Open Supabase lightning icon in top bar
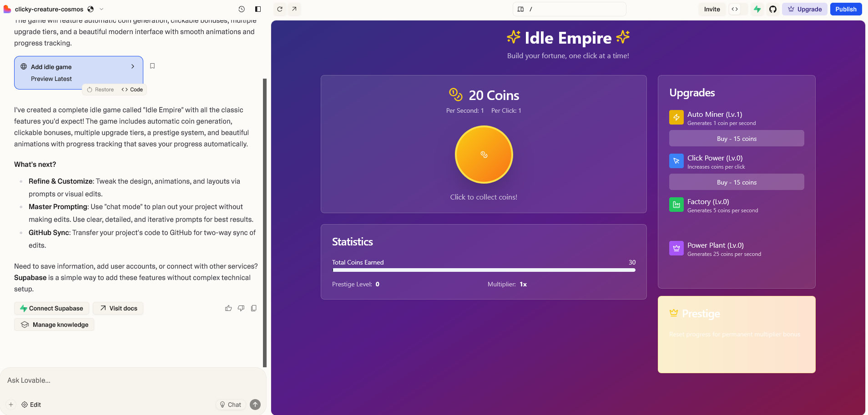The image size is (868, 415). click(x=757, y=9)
